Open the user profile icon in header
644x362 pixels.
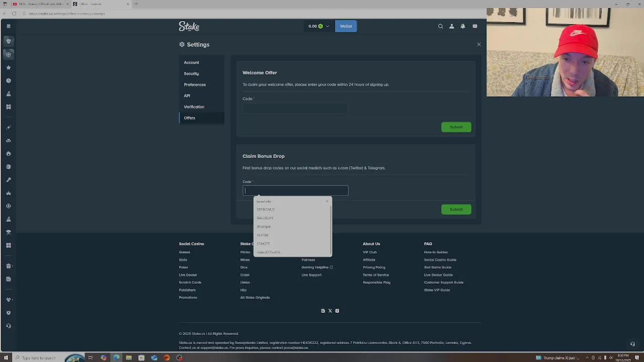pos(451,26)
